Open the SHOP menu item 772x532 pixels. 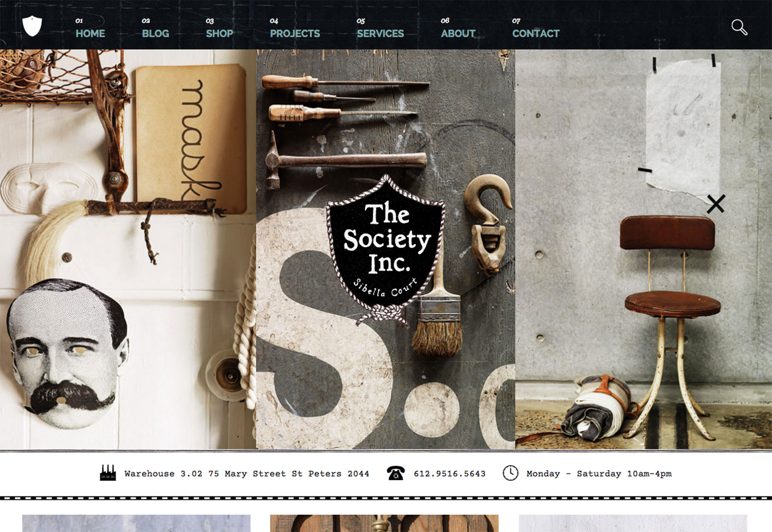219,33
